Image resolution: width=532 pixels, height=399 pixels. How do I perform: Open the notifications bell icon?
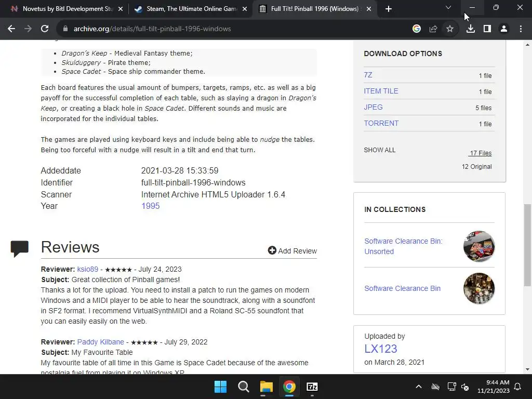(518, 387)
